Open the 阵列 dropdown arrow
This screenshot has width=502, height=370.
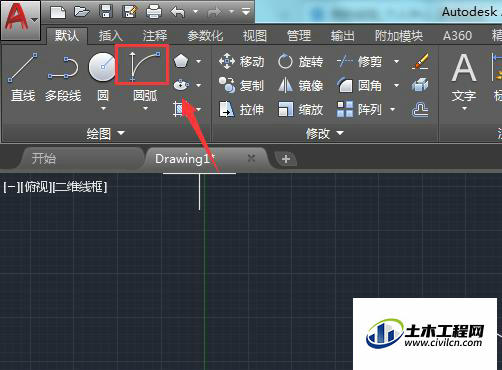click(393, 109)
